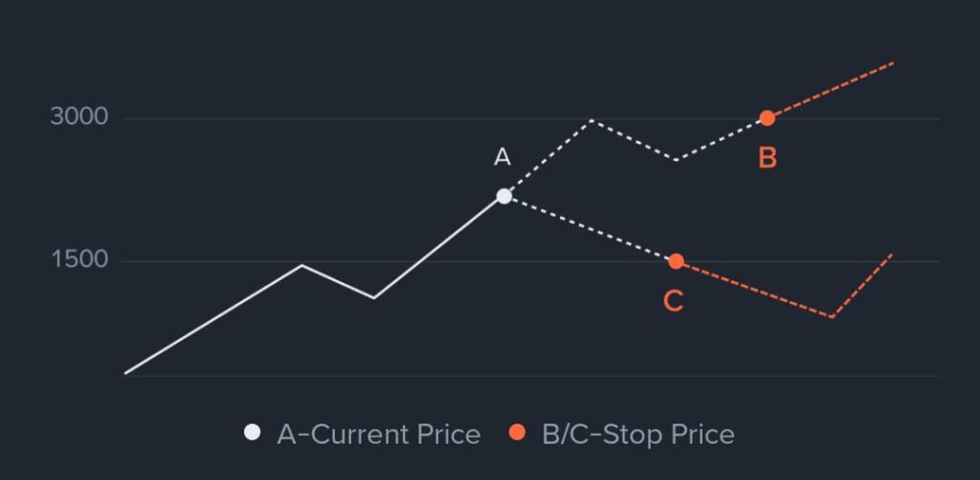The width and height of the screenshot is (980, 480).
Task: Click the white legend dot for Current Price
Action: (253, 433)
